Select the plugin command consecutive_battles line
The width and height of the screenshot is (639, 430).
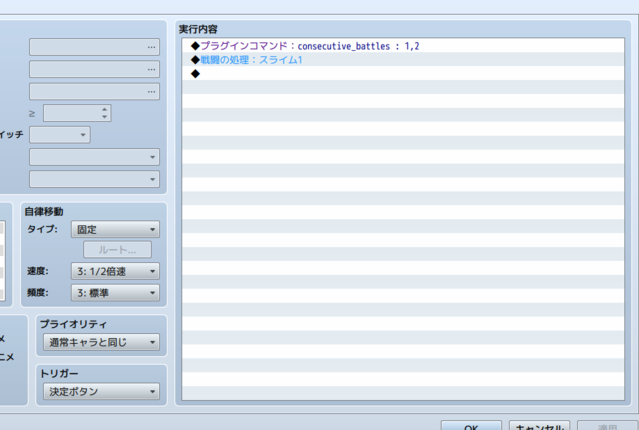403,46
